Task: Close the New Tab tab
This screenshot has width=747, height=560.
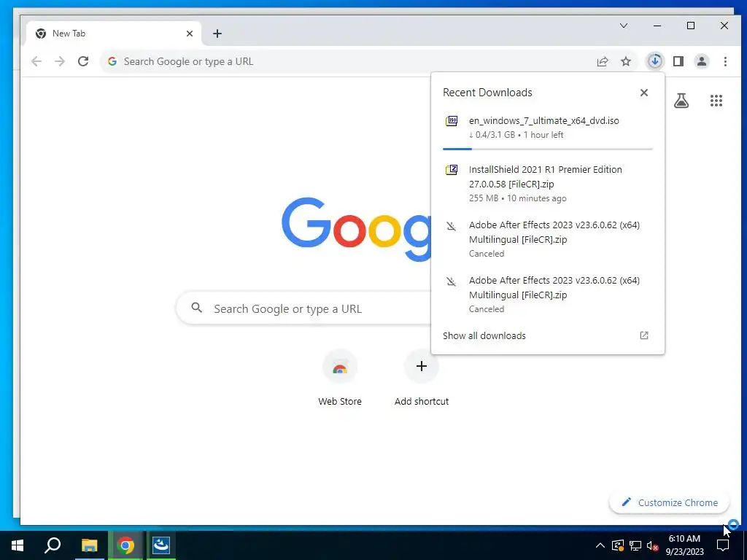Action: click(190, 34)
